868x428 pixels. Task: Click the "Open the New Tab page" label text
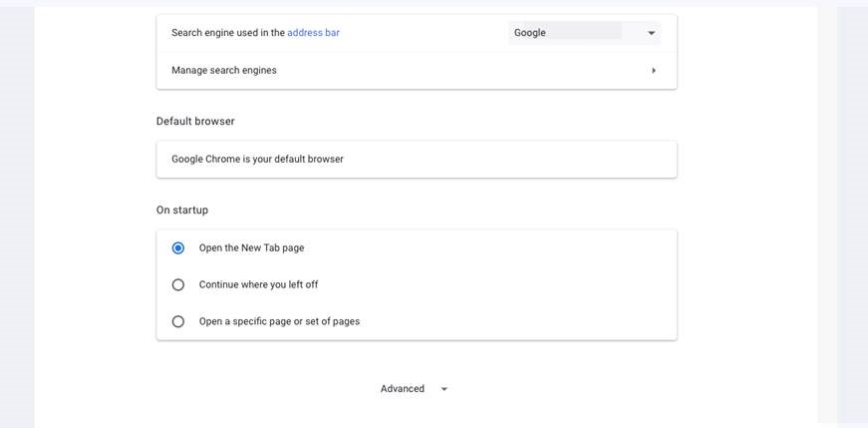tap(251, 247)
